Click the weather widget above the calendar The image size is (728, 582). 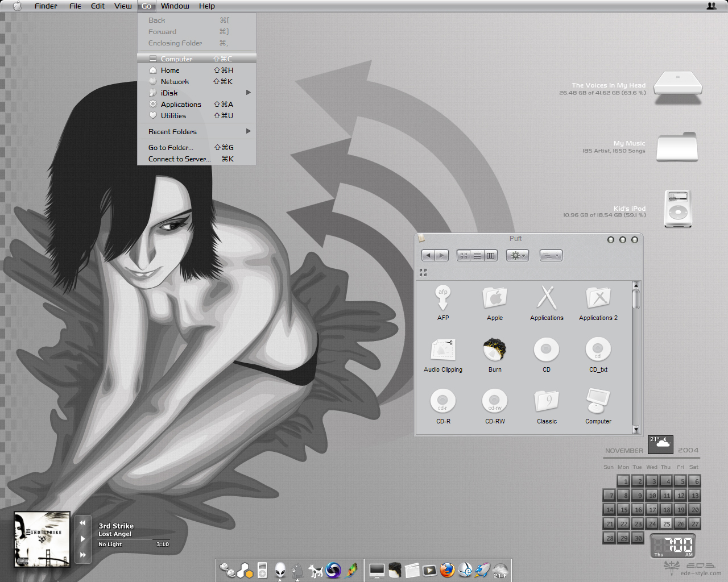pyautogui.click(x=660, y=444)
